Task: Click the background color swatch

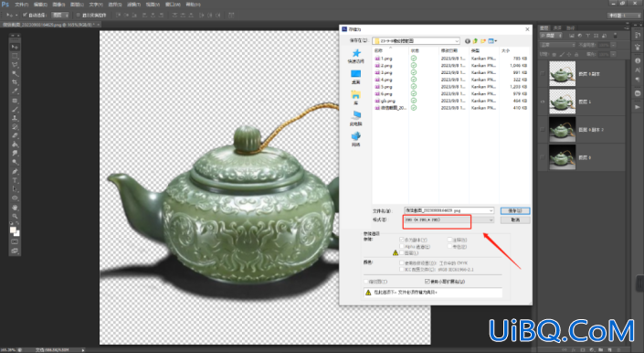Action: 16,233
